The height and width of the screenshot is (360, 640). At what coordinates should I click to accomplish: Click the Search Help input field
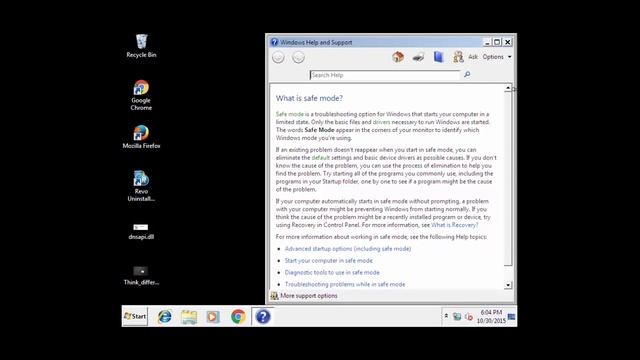[x=384, y=75]
